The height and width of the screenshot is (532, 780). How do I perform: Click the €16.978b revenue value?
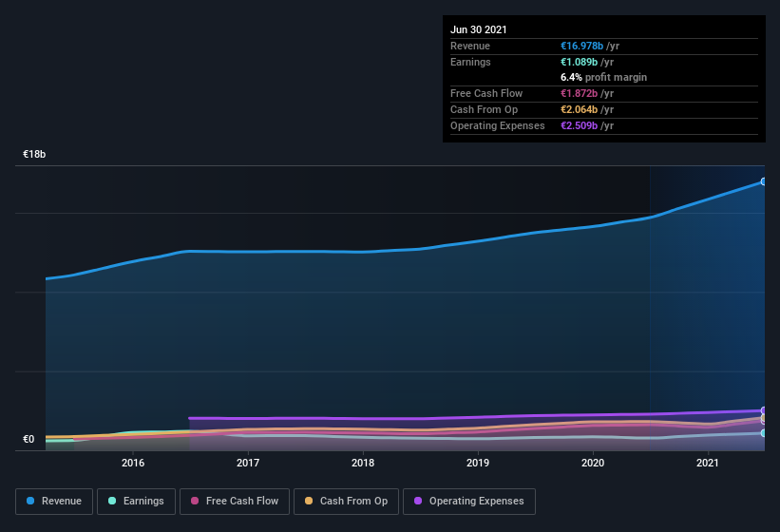coord(581,46)
